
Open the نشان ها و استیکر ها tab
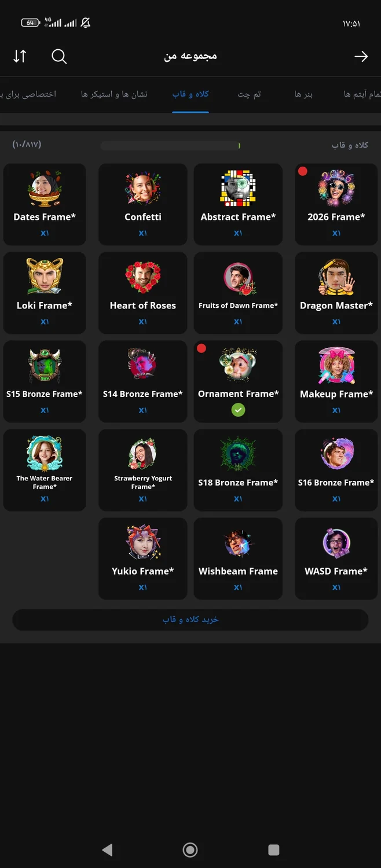[114, 94]
